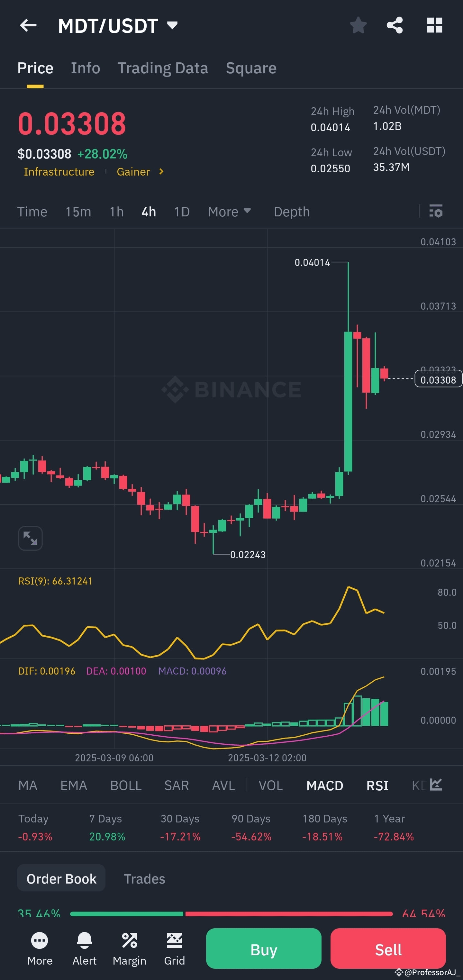Tap the Today -0.93% change
463x980 pixels.
click(35, 828)
